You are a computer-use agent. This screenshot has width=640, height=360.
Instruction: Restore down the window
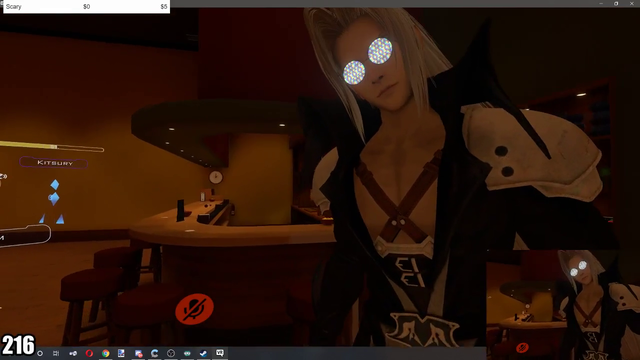coord(616,3)
